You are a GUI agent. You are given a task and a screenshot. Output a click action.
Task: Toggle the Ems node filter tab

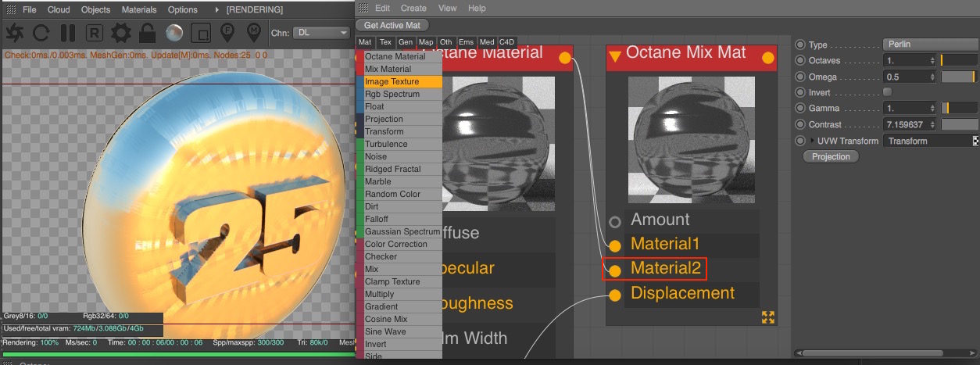[x=467, y=42]
